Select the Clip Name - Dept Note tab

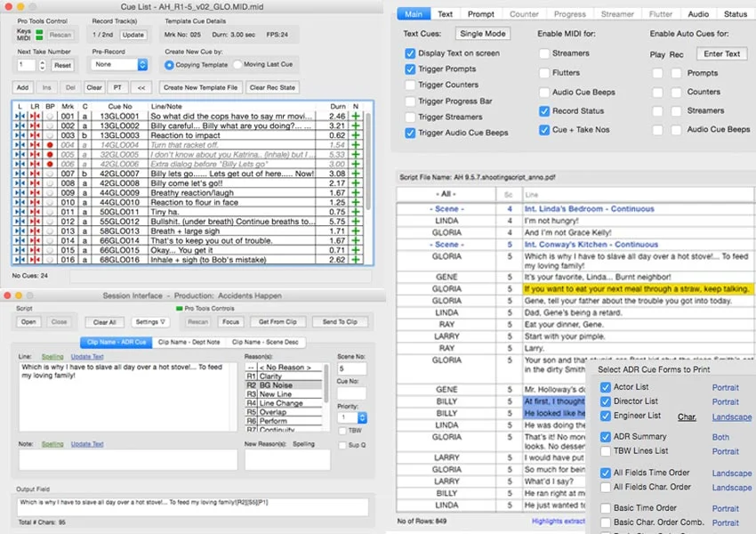(x=189, y=342)
